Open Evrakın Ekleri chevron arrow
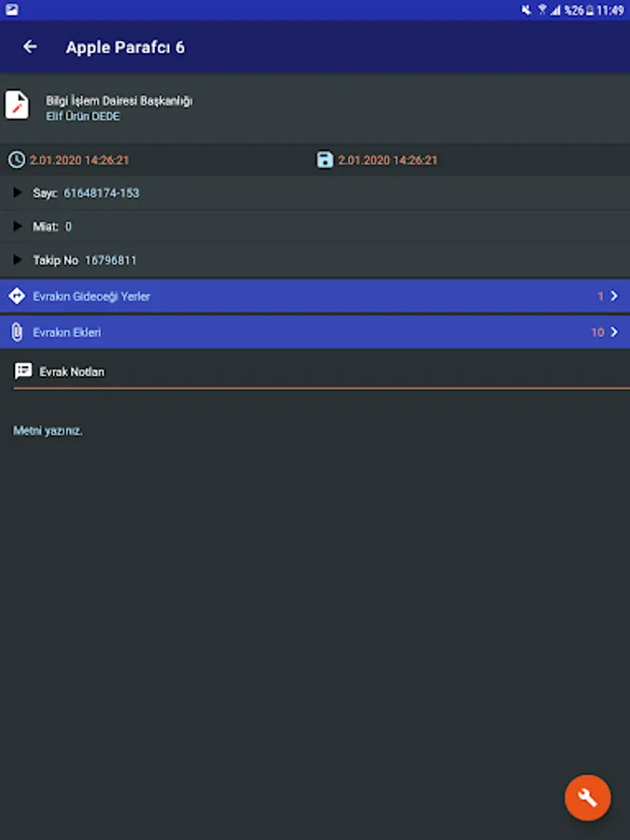 (x=613, y=332)
